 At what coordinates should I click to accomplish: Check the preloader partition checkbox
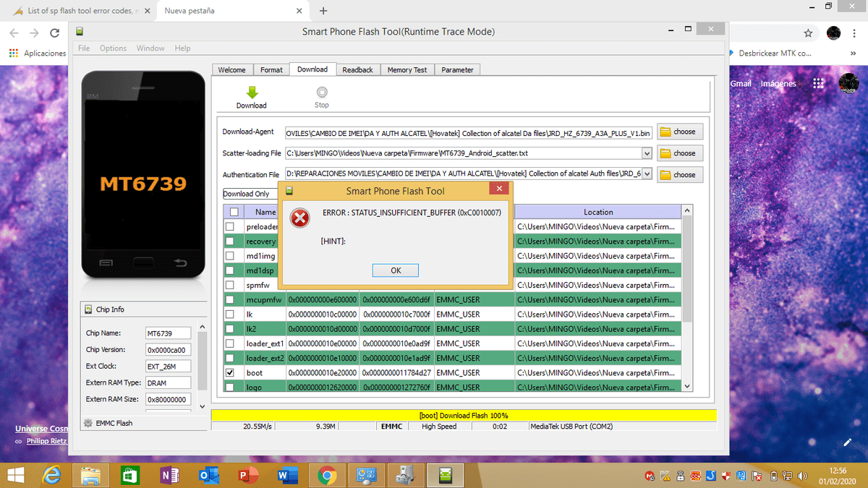pos(230,227)
